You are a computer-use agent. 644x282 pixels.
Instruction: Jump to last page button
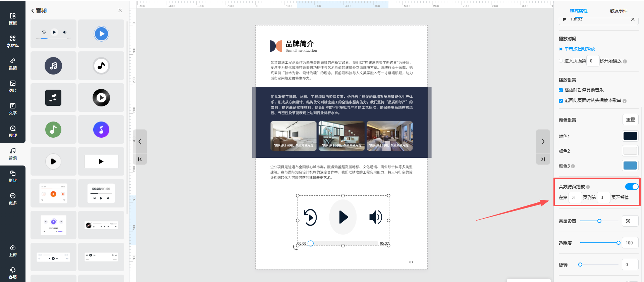tap(543, 159)
